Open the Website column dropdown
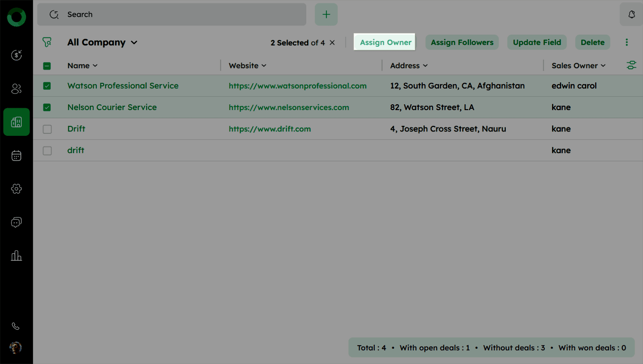Image resolution: width=643 pixels, height=364 pixels. tap(264, 66)
